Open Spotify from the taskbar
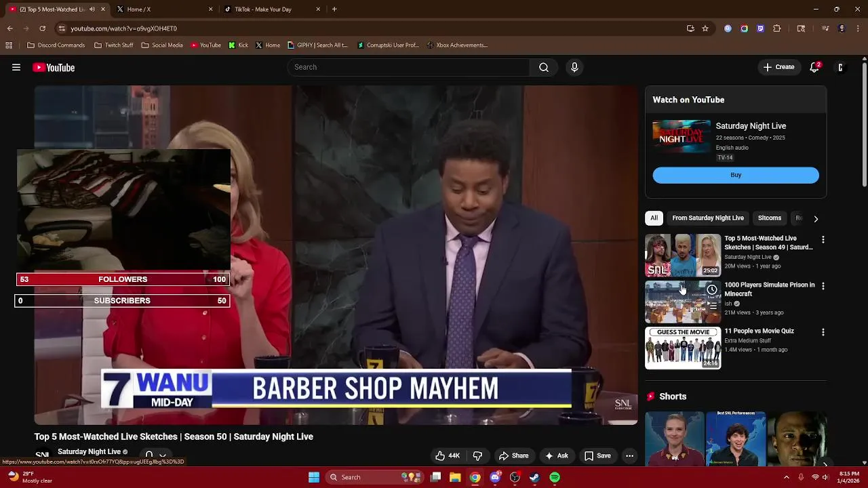 pyautogui.click(x=555, y=477)
